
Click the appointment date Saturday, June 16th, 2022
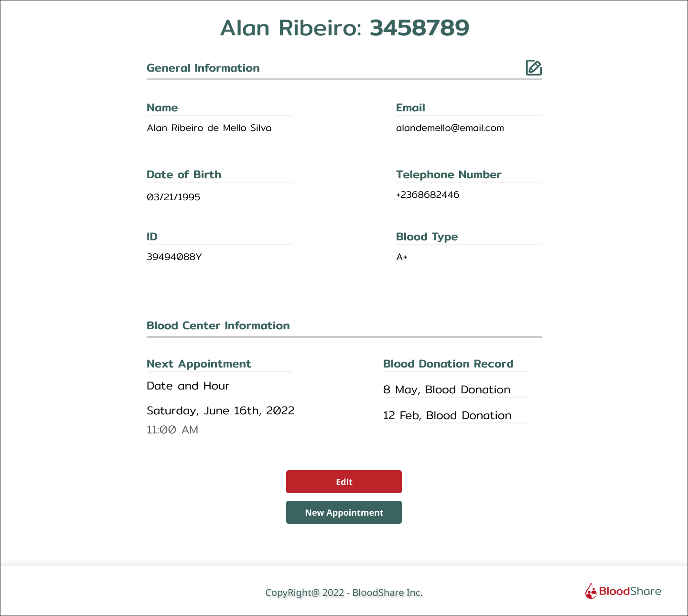coord(220,411)
